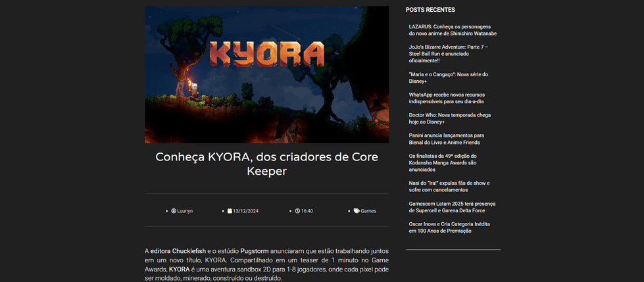Open the Nasi do 'Ira!' post
Image resolution: width=644 pixels, height=282 pixels.
coord(449,187)
